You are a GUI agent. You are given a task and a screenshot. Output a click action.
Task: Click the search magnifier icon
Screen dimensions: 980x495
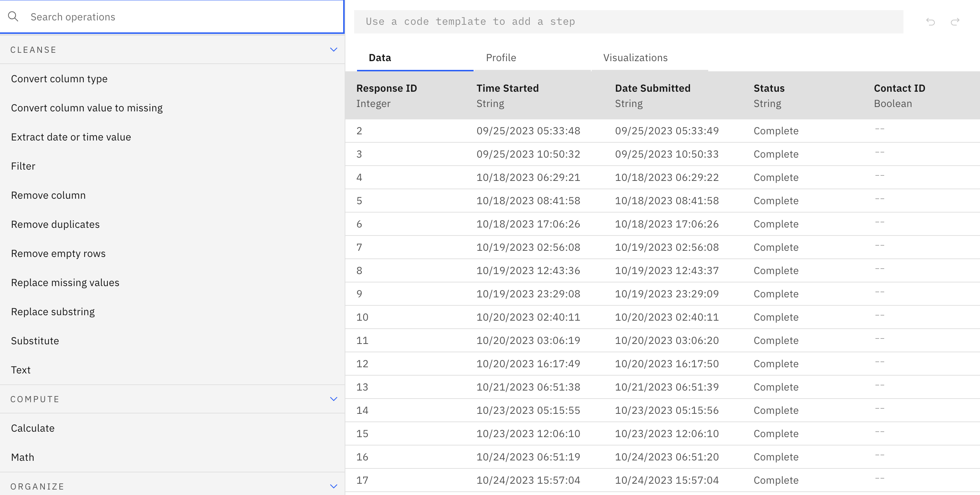[13, 17]
